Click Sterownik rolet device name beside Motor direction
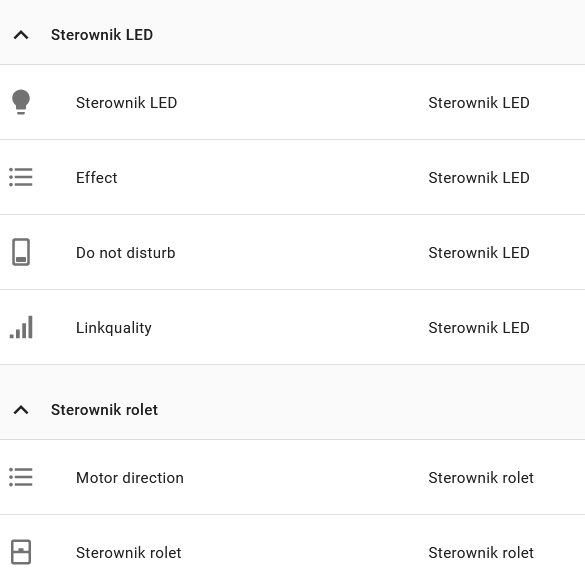Image resolution: width=585 pixels, height=572 pixels. (x=481, y=478)
